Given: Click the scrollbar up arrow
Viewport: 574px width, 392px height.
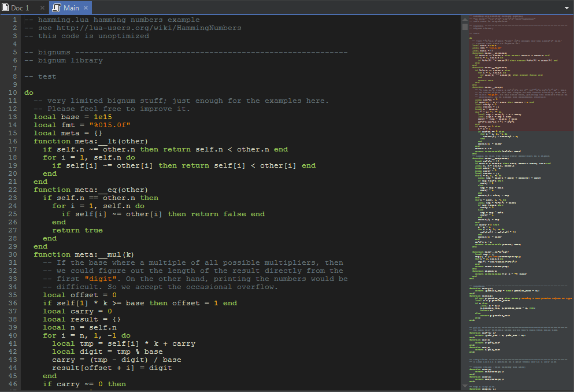Looking at the screenshot, I should (465, 20).
